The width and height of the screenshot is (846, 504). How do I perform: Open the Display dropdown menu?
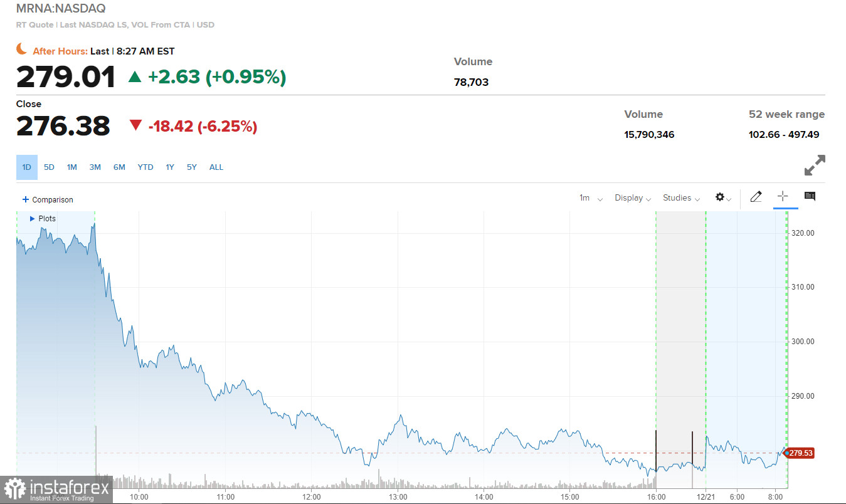[x=633, y=198]
